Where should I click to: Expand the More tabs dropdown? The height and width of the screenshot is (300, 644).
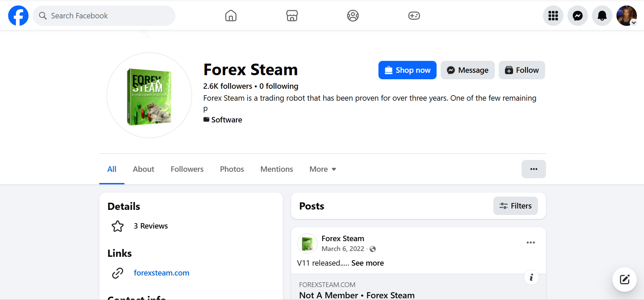pos(323,169)
